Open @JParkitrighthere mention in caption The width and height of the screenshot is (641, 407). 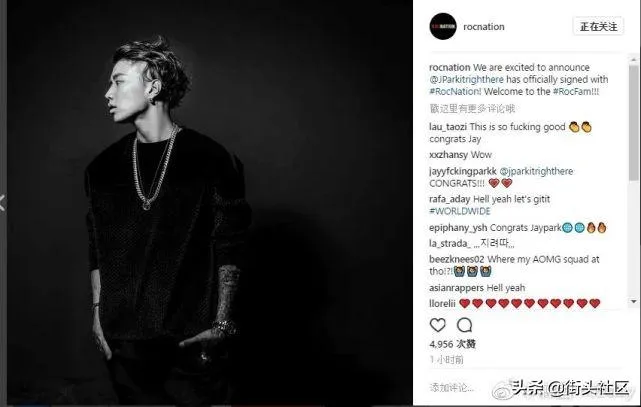466,79
